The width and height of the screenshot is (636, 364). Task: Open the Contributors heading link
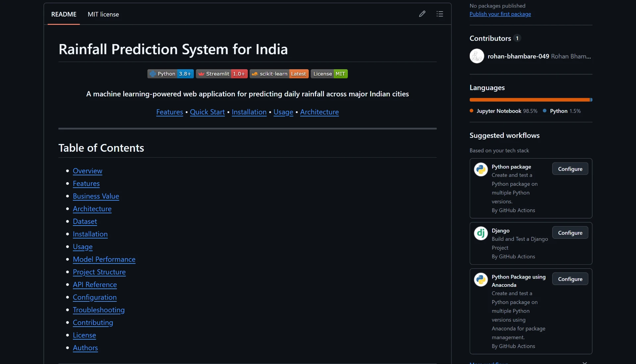pos(495,38)
